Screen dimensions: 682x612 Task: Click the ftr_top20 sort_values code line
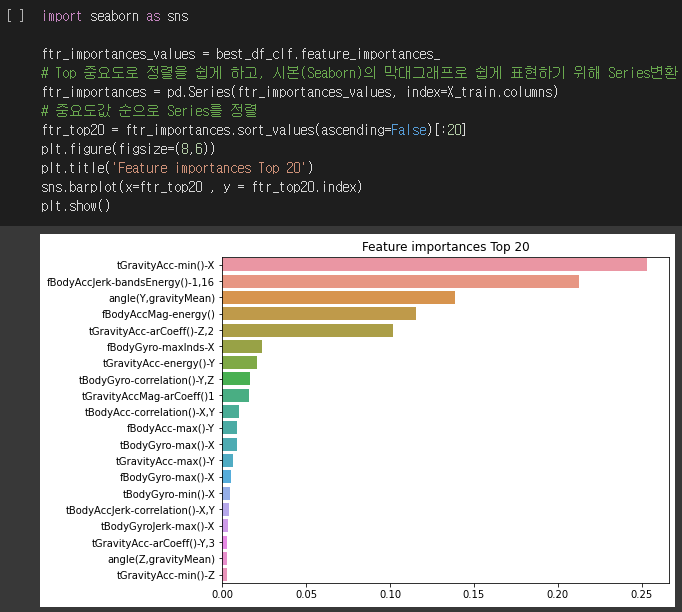pyautogui.click(x=254, y=130)
